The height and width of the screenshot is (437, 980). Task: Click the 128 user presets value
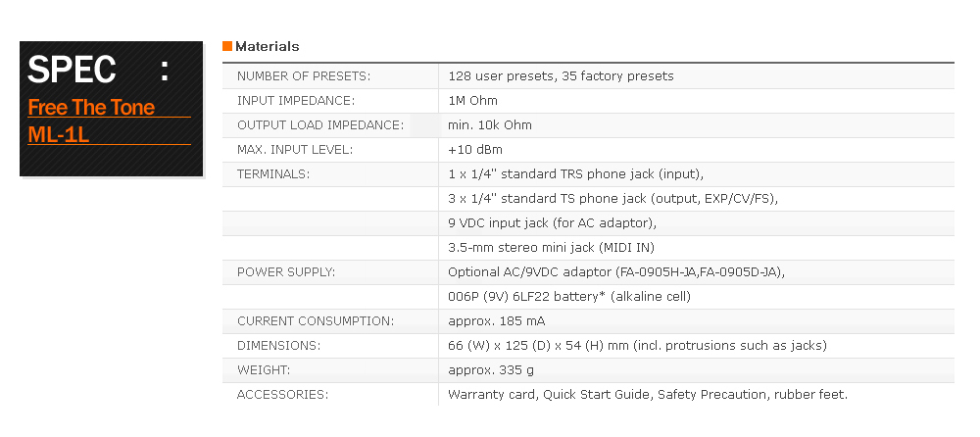(561, 76)
